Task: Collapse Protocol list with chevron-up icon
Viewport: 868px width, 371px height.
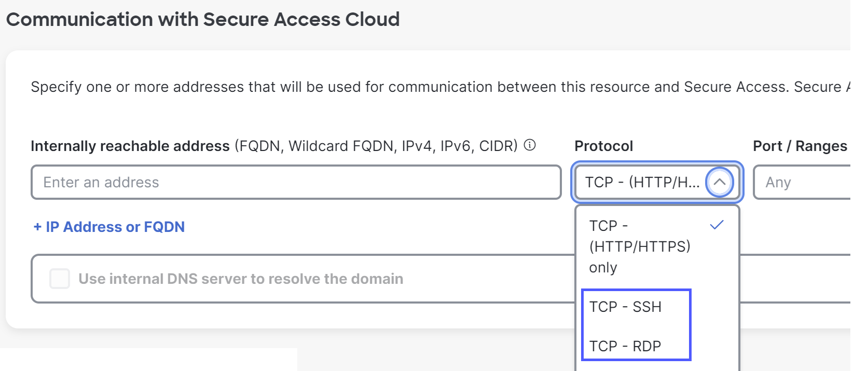Action: click(720, 182)
